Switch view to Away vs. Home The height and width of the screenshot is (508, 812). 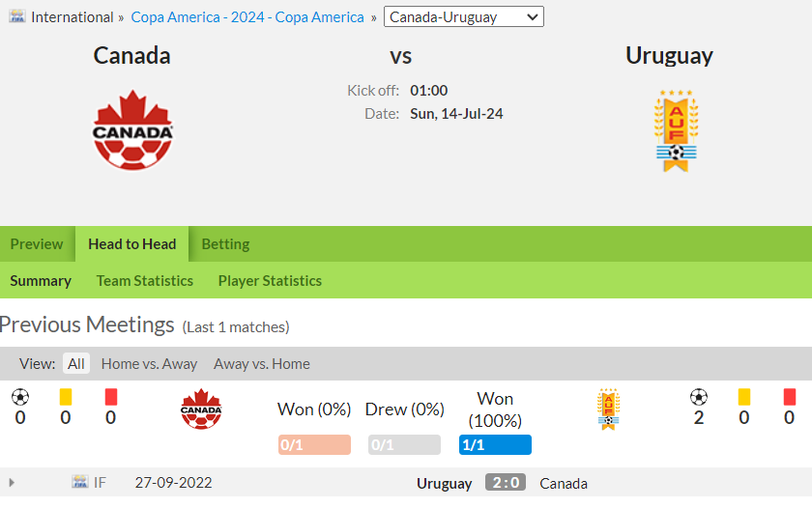click(262, 364)
